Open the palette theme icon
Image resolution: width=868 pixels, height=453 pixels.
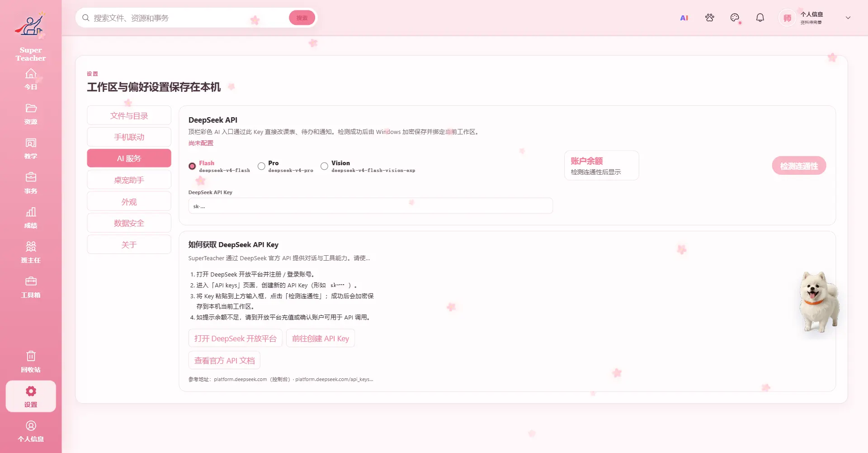coord(735,18)
